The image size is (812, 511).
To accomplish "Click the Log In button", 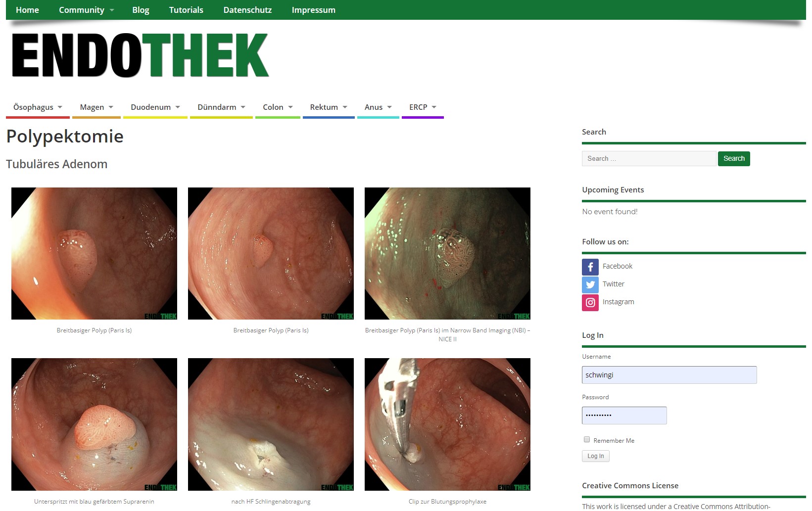I will (596, 456).
